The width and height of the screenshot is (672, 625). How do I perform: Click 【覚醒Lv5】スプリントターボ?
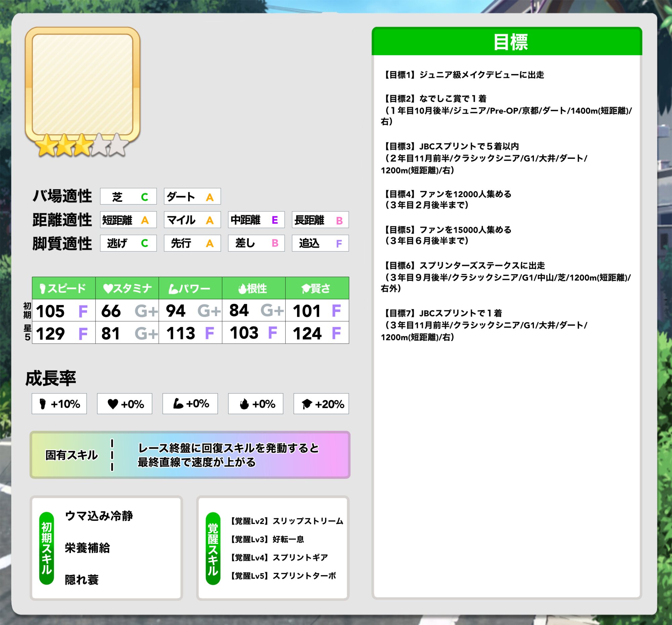pos(282,576)
